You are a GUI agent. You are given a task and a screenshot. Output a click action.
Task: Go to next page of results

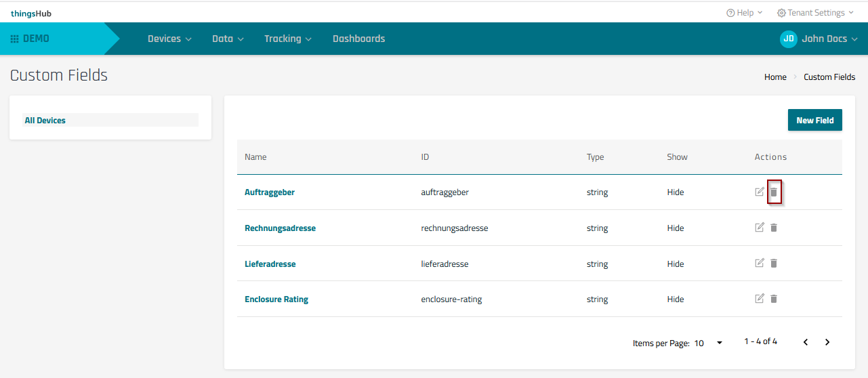(827, 342)
